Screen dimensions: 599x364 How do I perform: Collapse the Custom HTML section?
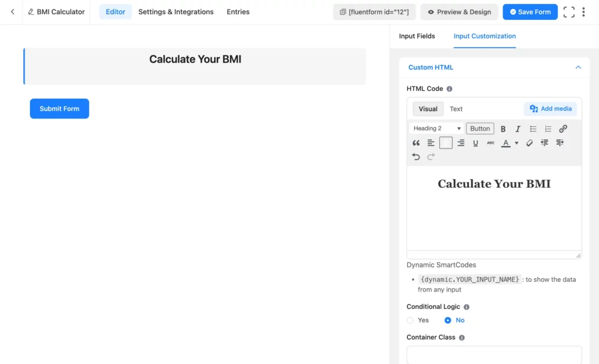(x=579, y=68)
